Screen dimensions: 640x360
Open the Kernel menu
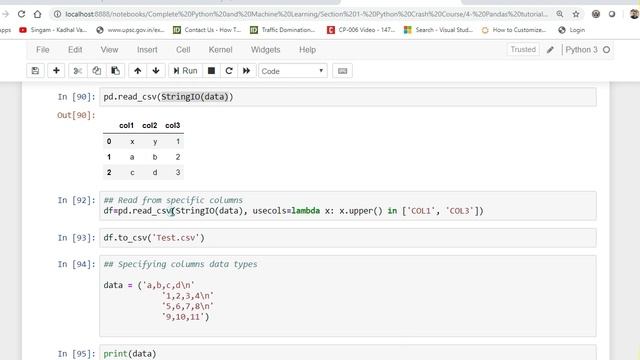pyautogui.click(x=220, y=50)
